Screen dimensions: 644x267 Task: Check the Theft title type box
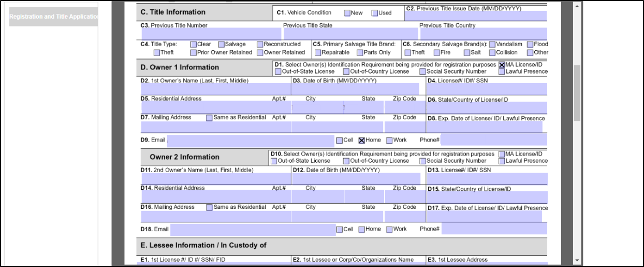[x=156, y=52]
